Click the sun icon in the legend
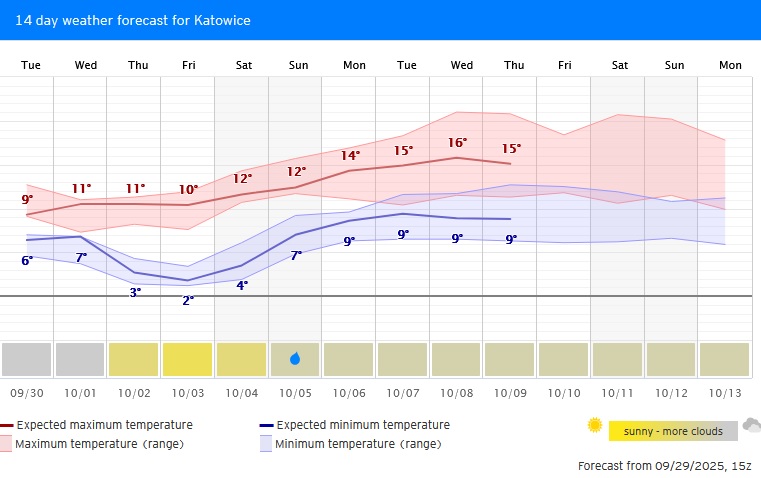The width and height of the screenshot is (761, 478). click(595, 426)
